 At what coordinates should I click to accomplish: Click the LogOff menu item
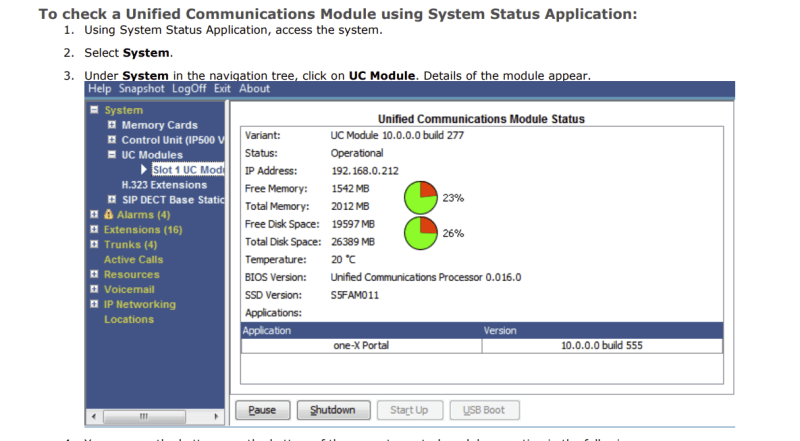pyautogui.click(x=189, y=89)
